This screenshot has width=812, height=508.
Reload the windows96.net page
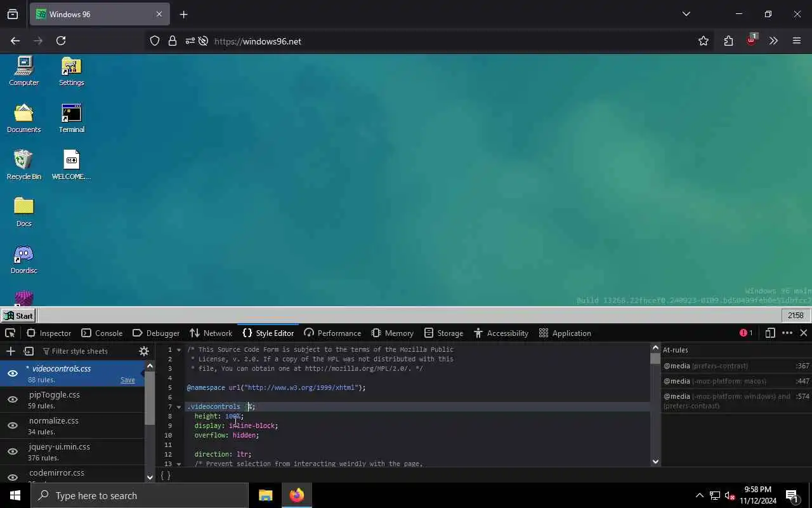point(61,41)
